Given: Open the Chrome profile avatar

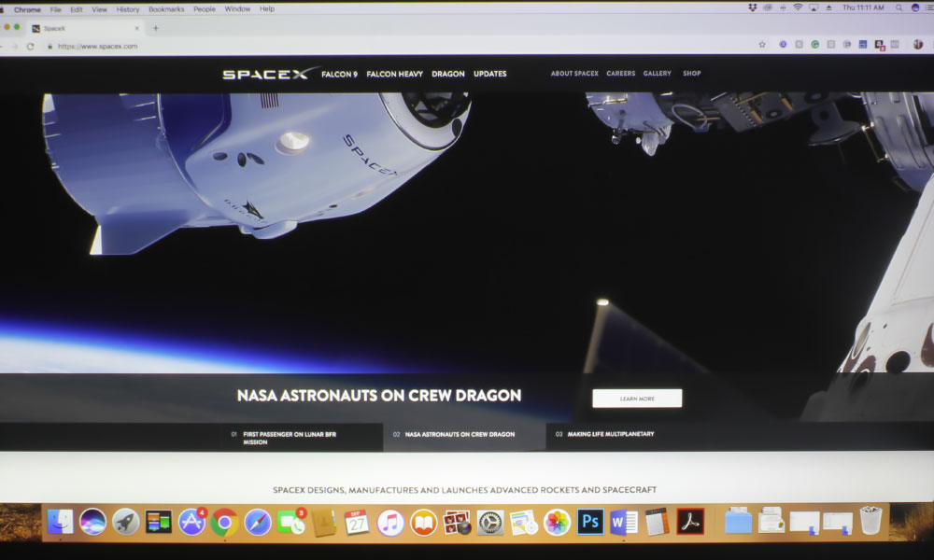Looking at the screenshot, I should click(x=918, y=45).
